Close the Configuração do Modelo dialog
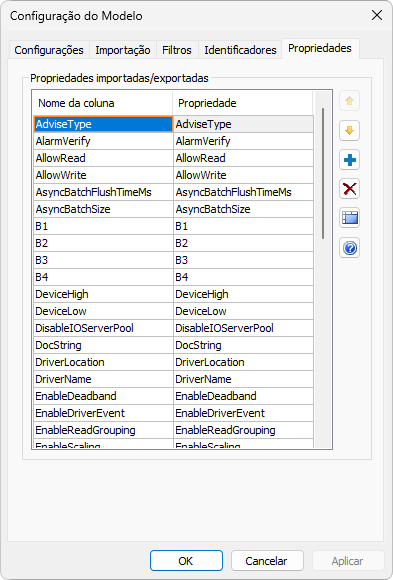This screenshot has height=580, width=393. (377, 16)
